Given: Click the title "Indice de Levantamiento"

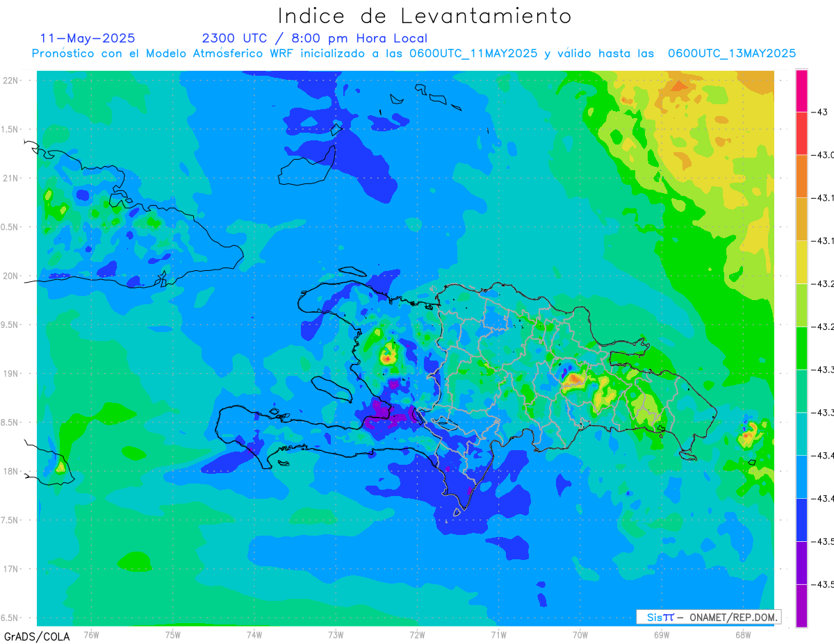Looking at the screenshot, I should click(x=425, y=15).
